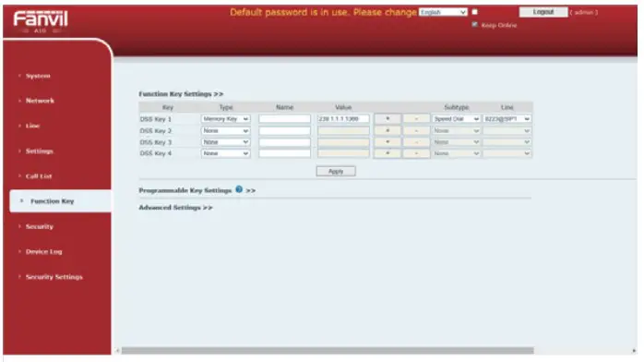Image resolution: width=644 pixels, height=362 pixels.
Task: Click the minus button for DSS Key 3
Action: click(x=416, y=142)
